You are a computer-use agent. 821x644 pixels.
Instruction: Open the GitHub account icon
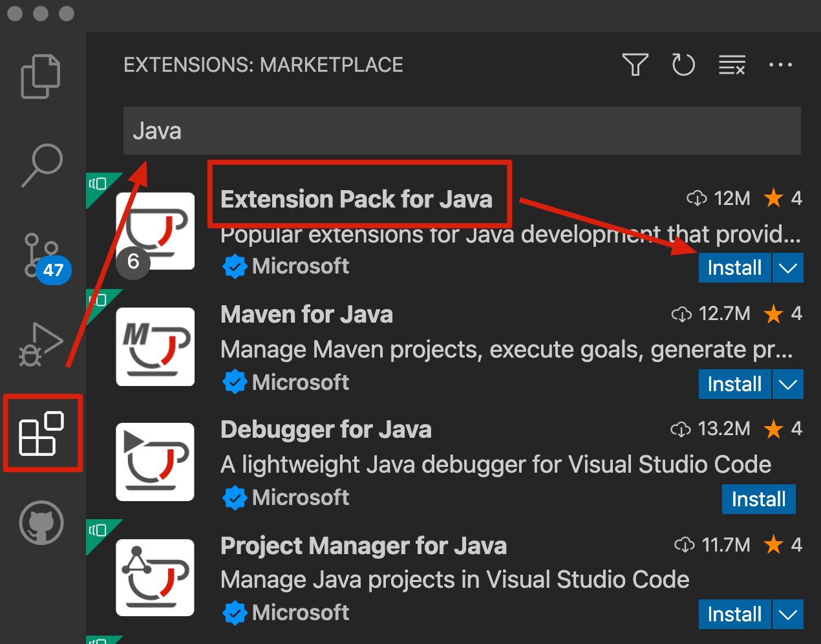point(40,522)
